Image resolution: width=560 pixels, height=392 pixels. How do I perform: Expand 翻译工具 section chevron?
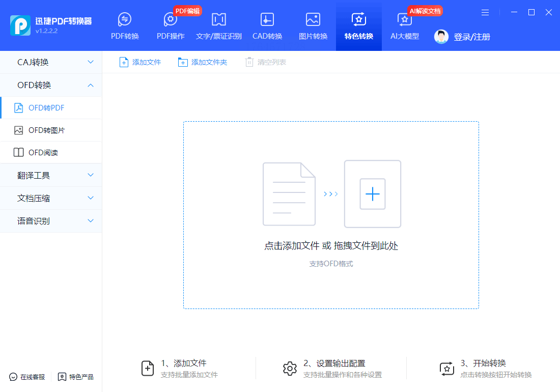pyautogui.click(x=91, y=175)
